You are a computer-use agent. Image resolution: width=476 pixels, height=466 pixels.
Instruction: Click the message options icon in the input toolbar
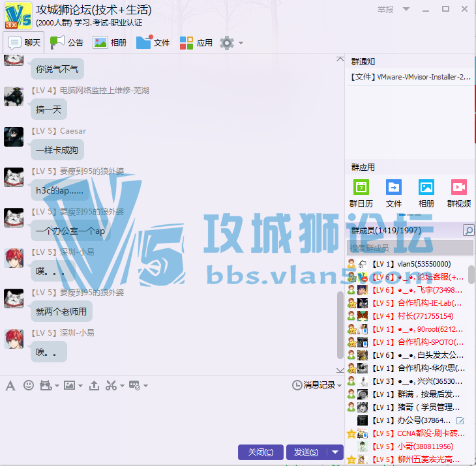[134, 385]
